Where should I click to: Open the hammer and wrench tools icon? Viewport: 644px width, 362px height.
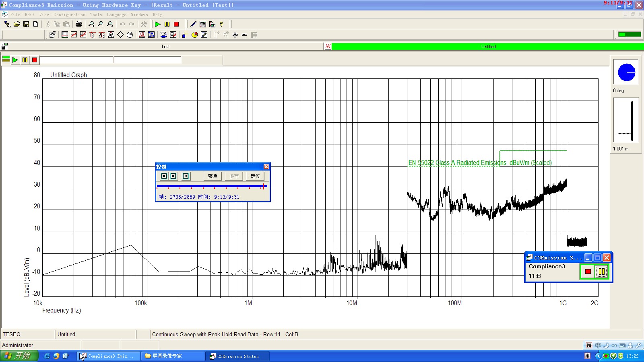144,24
